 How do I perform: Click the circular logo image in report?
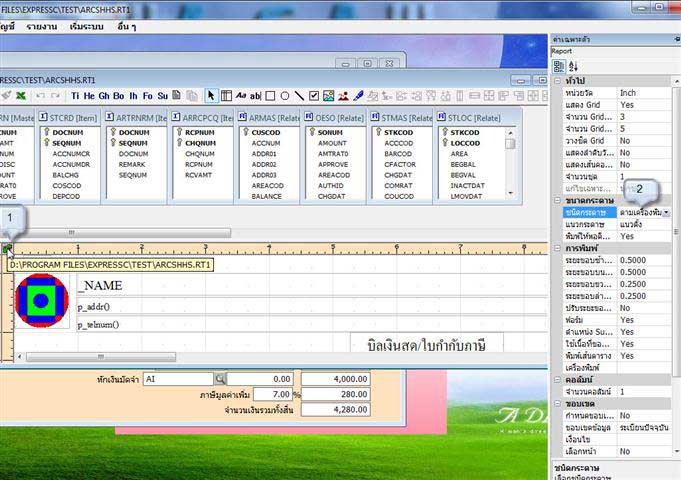pos(42,301)
